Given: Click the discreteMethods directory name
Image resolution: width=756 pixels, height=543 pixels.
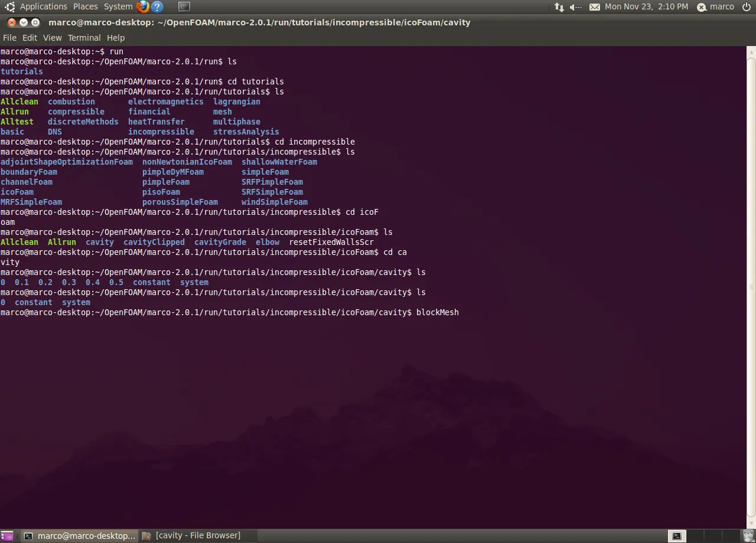Looking at the screenshot, I should pos(83,122).
